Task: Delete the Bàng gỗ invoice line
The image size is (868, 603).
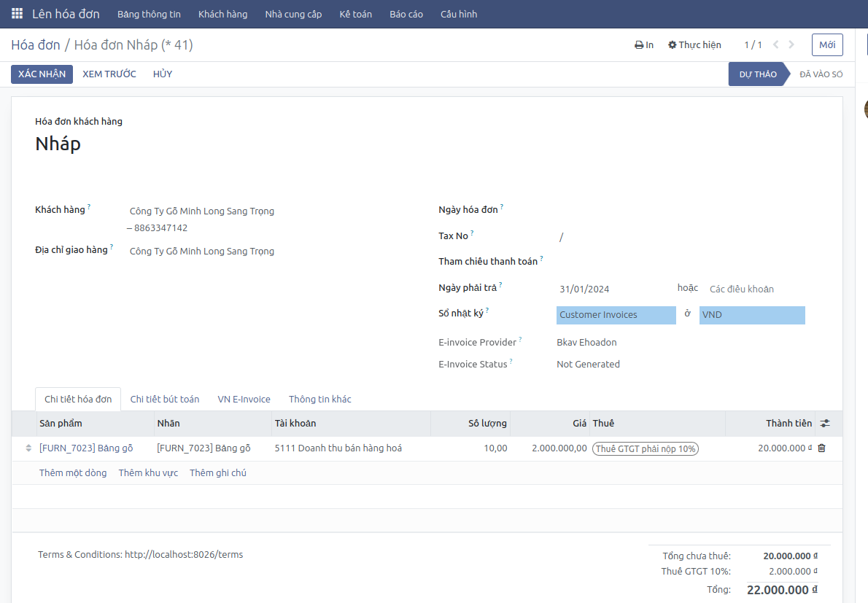Action: tap(822, 448)
